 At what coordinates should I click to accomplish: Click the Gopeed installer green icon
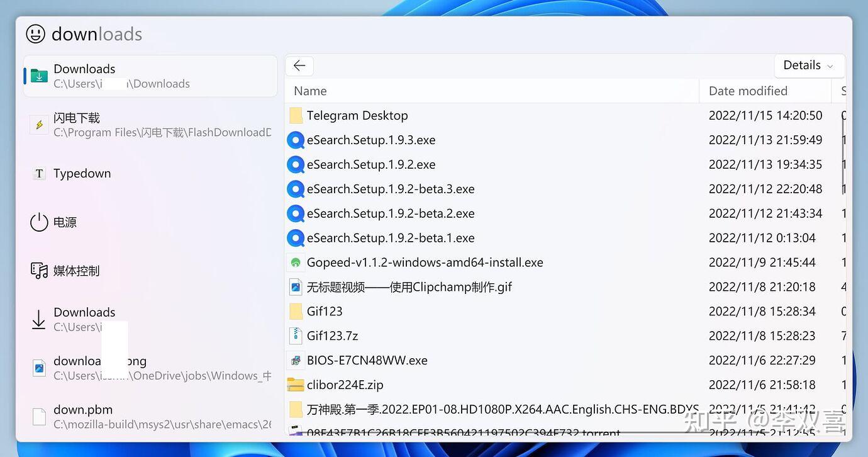296,262
